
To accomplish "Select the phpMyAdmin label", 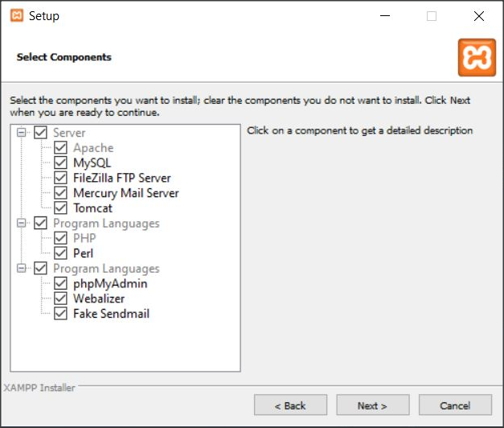I will [x=110, y=284].
